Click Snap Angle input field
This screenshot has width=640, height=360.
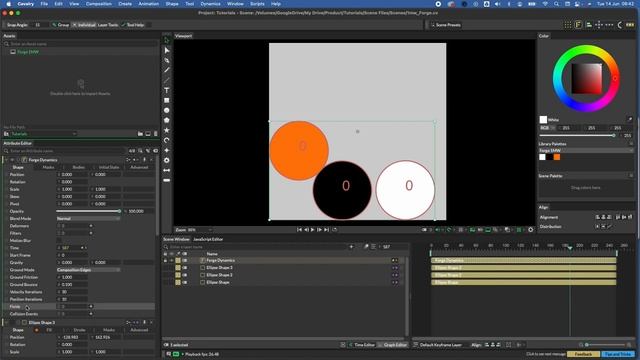click(x=39, y=25)
